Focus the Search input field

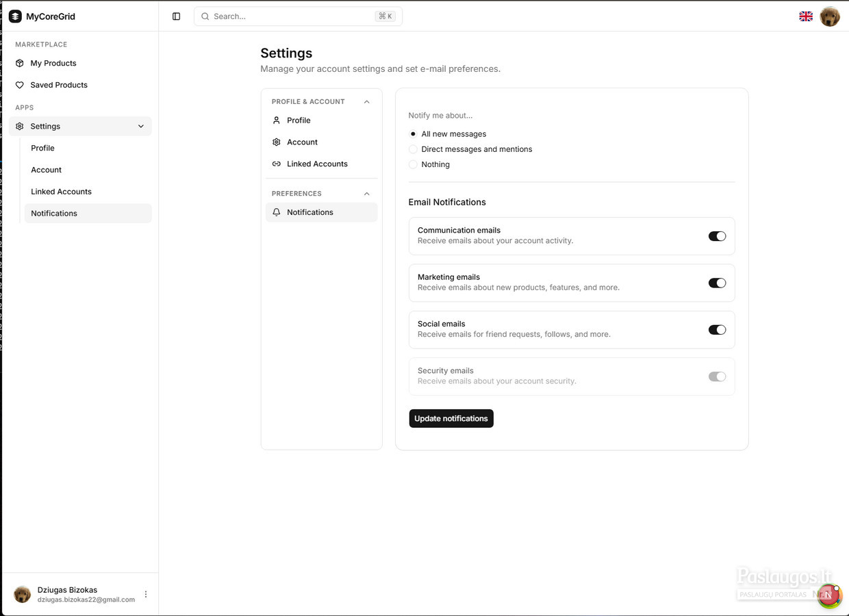(x=298, y=16)
